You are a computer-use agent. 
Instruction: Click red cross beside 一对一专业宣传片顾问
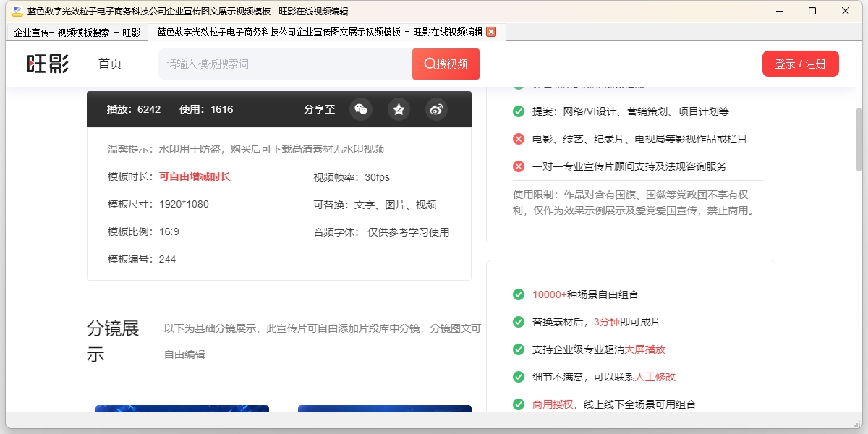(519, 166)
